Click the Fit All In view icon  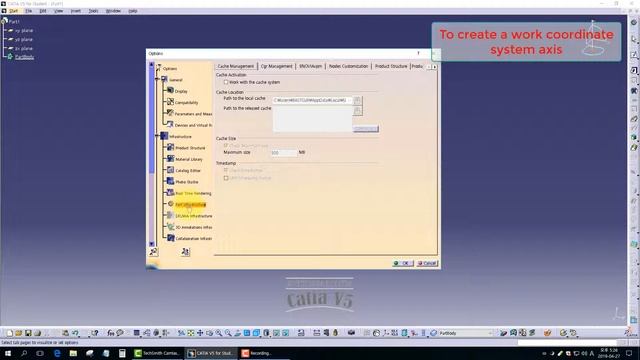191,333
